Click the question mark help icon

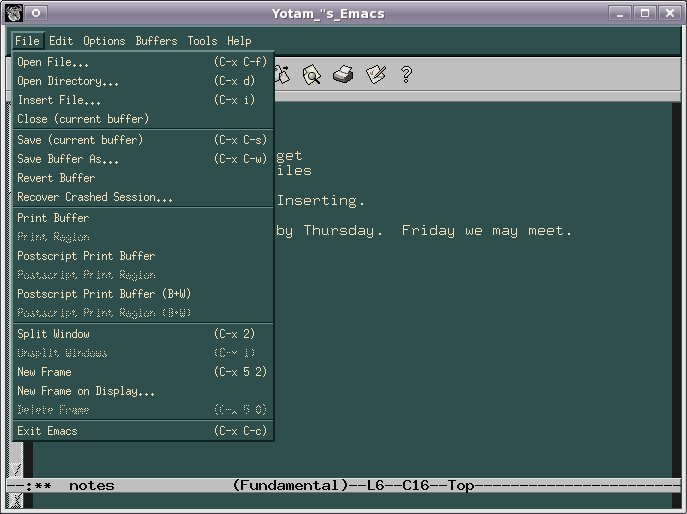(x=406, y=74)
